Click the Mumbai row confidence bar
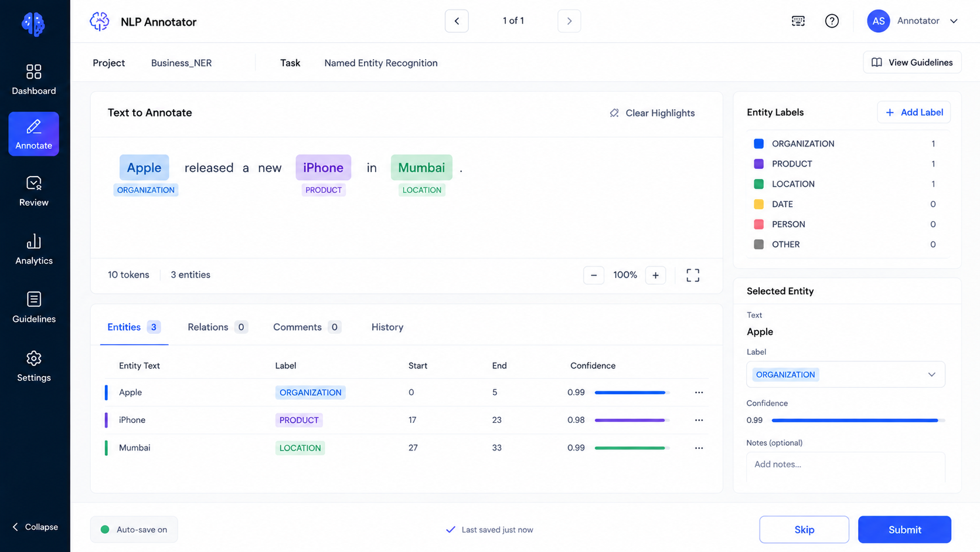Viewport: 980px width, 552px height. point(632,448)
